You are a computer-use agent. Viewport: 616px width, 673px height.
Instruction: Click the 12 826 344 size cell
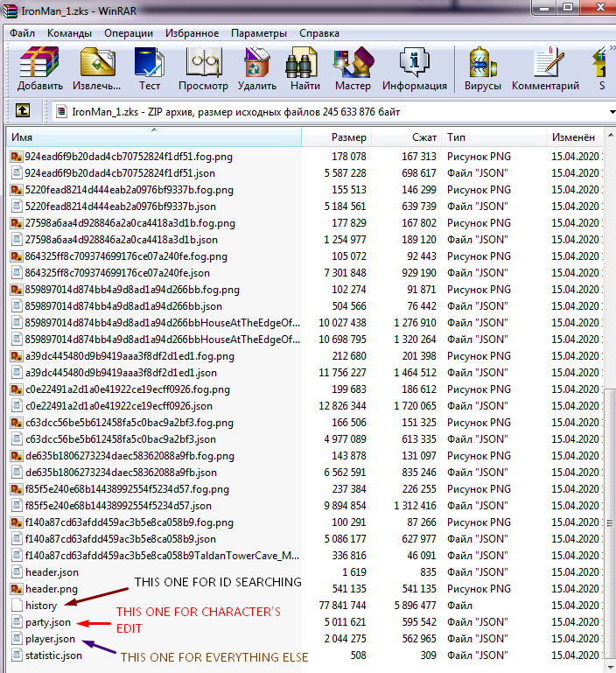(x=342, y=406)
